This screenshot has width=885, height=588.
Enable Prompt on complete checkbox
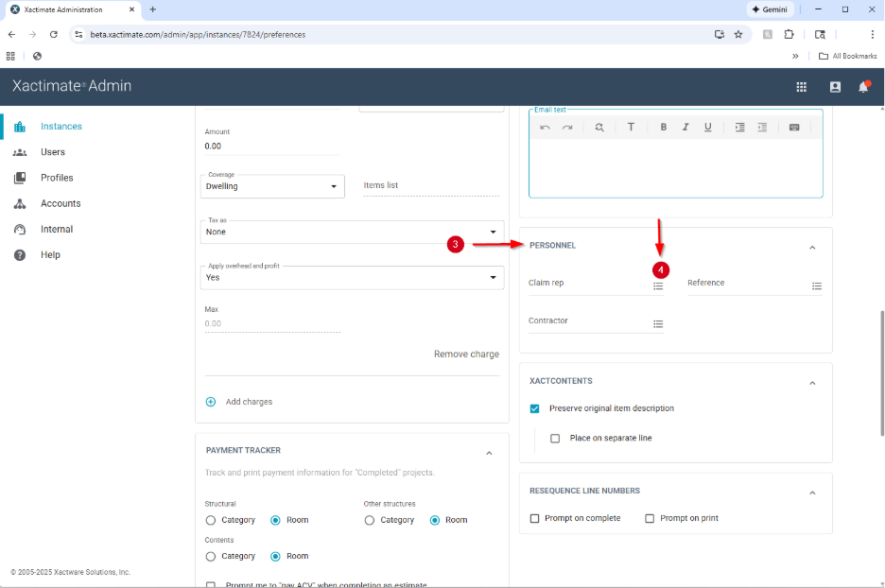tap(534, 518)
